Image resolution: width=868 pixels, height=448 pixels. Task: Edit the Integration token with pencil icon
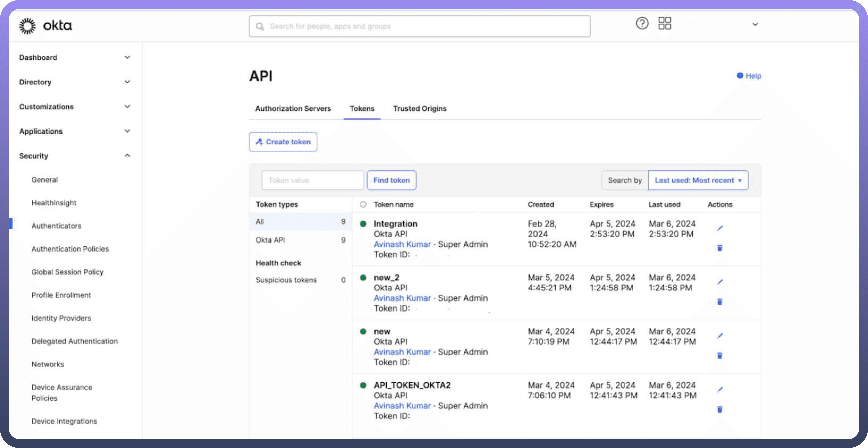[x=720, y=228]
